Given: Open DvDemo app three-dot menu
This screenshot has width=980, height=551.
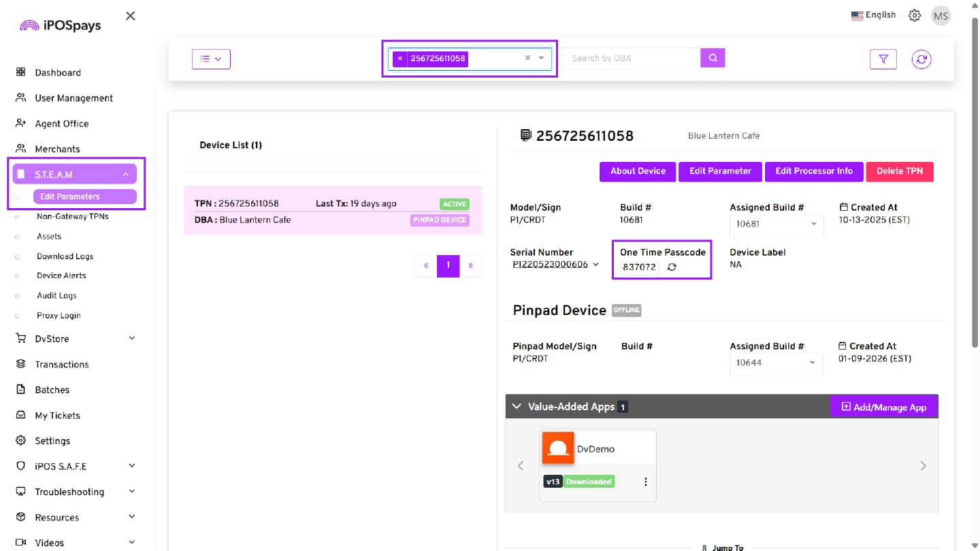Looking at the screenshot, I should 645,482.
